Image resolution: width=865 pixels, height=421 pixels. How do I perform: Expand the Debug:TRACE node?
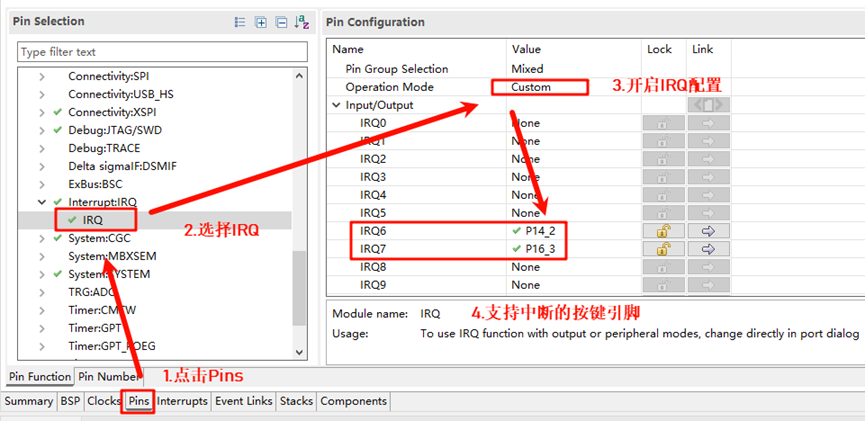click(42, 148)
